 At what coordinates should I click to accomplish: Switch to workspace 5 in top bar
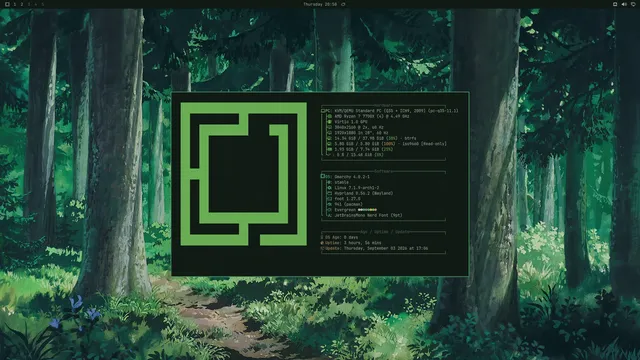42,4
